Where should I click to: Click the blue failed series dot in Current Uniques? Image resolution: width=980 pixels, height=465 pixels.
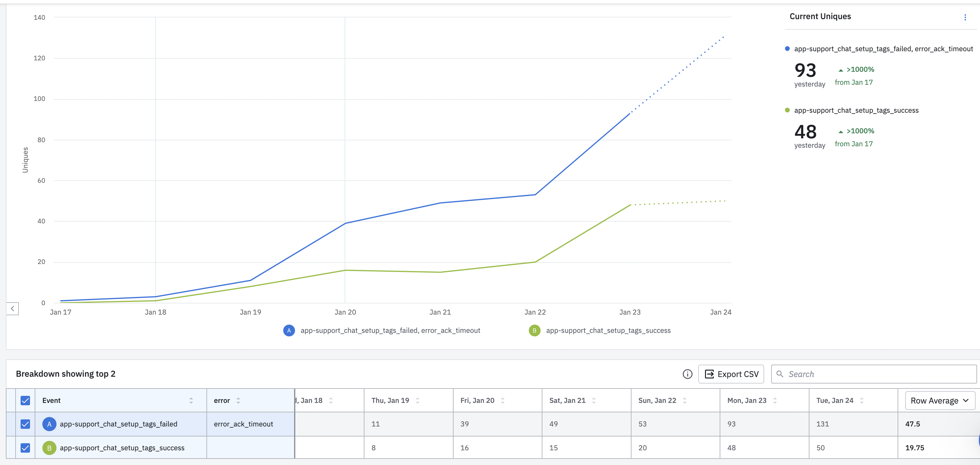pyautogui.click(x=787, y=49)
